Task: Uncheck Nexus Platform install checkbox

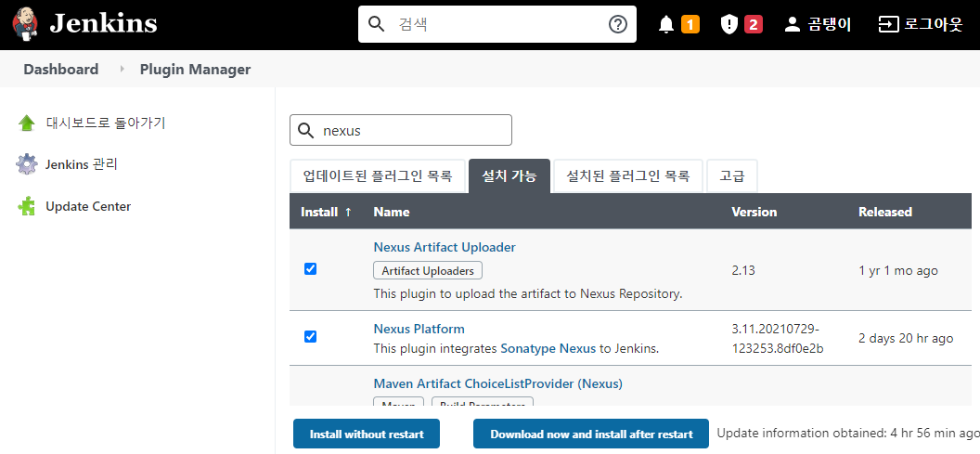Action: point(310,337)
